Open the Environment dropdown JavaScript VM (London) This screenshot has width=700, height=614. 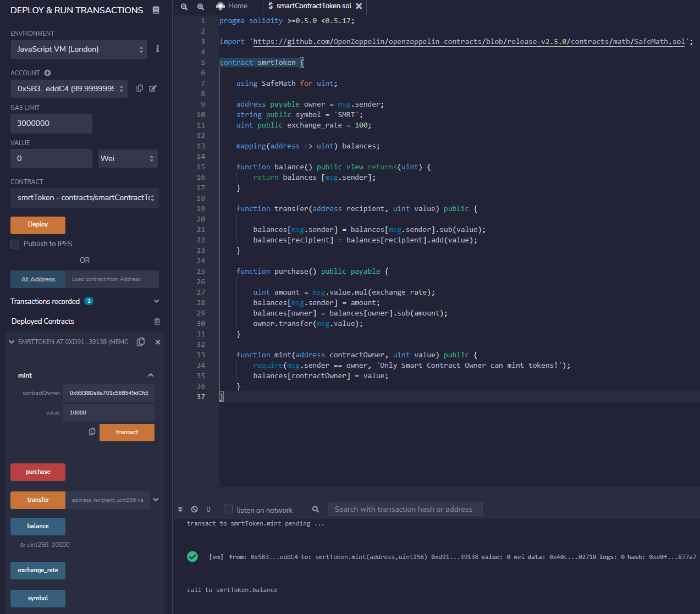(79, 49)
